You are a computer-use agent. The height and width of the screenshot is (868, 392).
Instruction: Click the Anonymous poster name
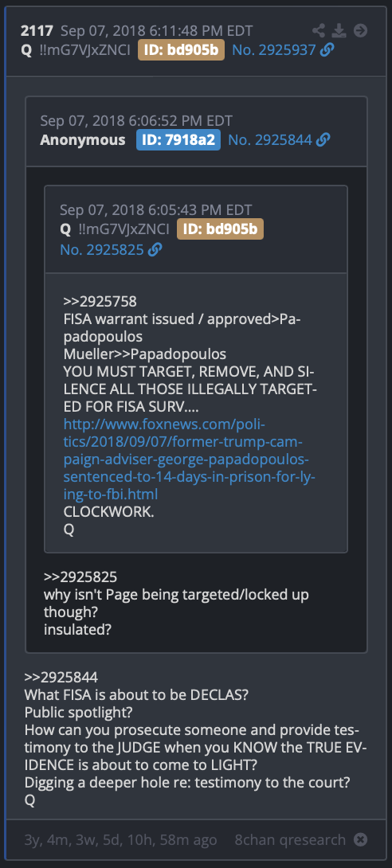click(x=83, y=140)
